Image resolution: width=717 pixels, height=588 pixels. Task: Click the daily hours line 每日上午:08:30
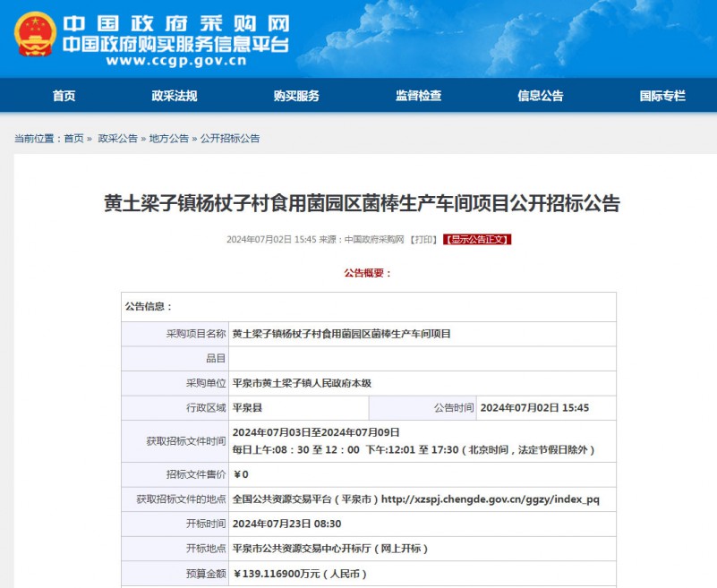tap(414, 450)
